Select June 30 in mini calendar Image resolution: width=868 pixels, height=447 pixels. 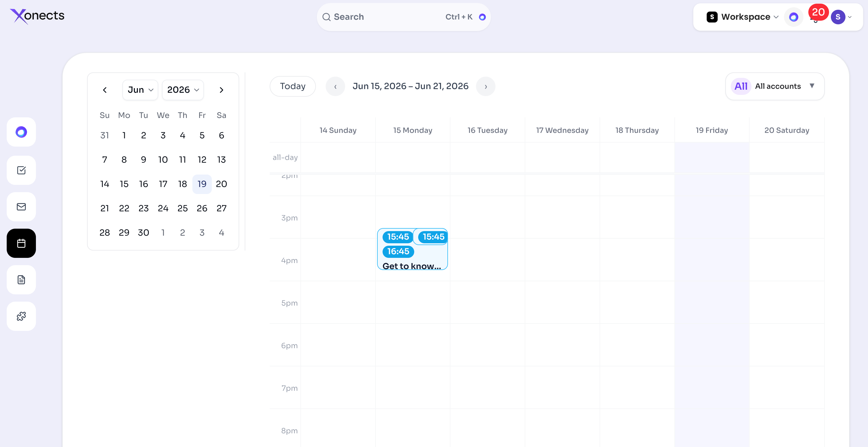click(x=144, y=233)
